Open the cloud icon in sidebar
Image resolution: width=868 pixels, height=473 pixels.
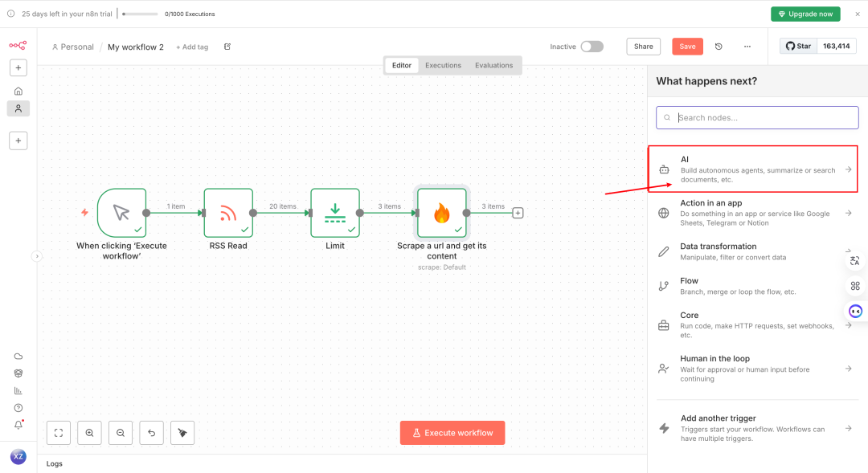[18, 357]
